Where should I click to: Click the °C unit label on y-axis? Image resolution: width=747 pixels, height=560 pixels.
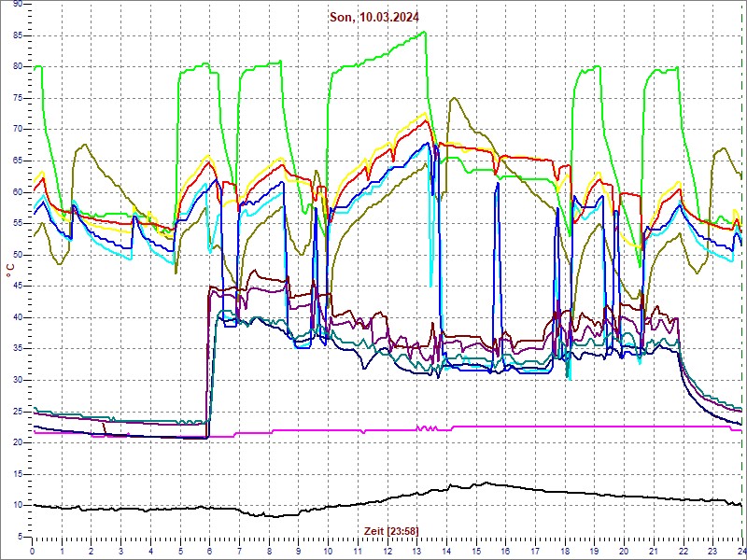pyautogui.click(x=10, y=272)
